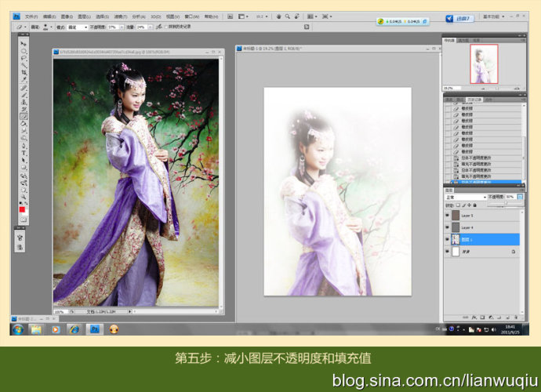Click Hand tool in application bar

click(278, 16)
